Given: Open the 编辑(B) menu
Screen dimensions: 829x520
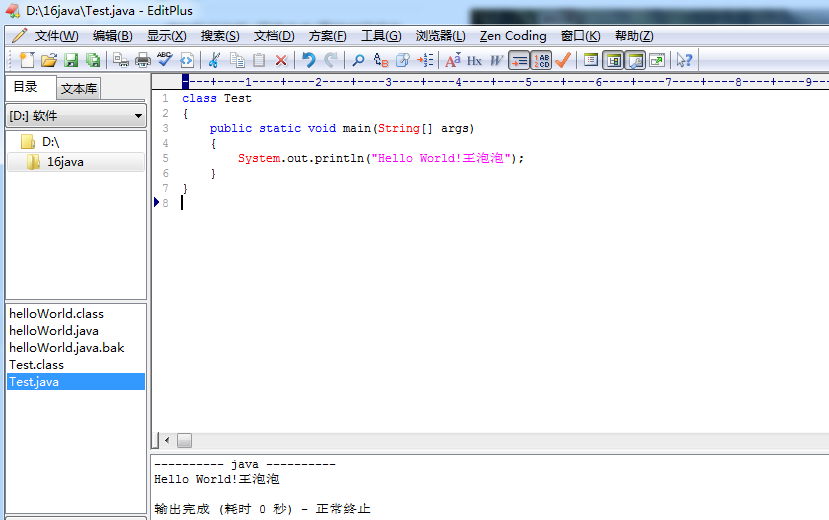Looking at the screenshot, I should pyautogui.click(x=113, y=36).
